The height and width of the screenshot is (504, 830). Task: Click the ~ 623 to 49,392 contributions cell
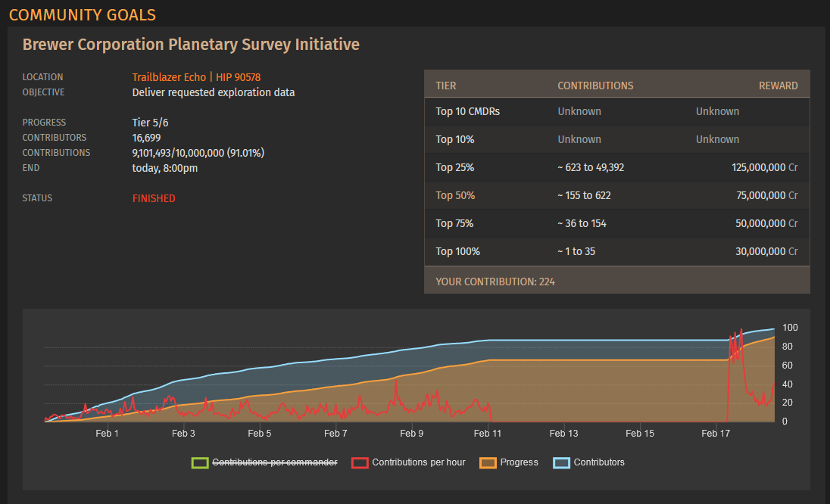pyautogui.click(x=591, y=168)
